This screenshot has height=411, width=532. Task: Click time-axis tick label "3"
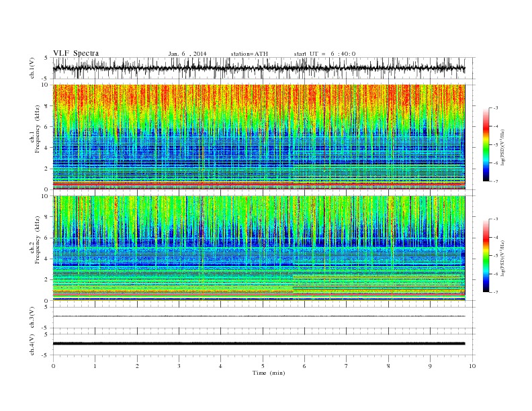tap(179, 366)
